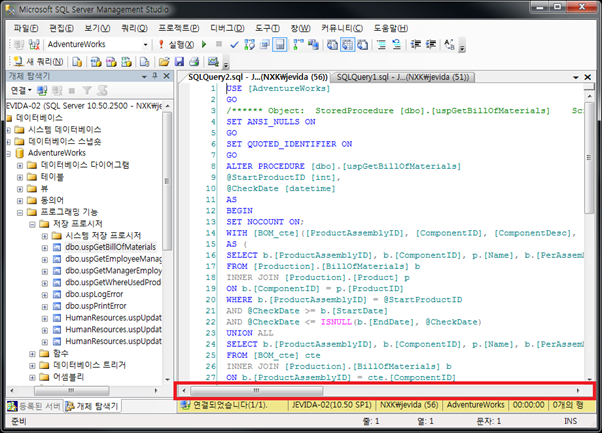Close the active SQLQuery2.sql document
This screenshot has height=433, width=602.
pyautogui.click(x=587, y=77)
